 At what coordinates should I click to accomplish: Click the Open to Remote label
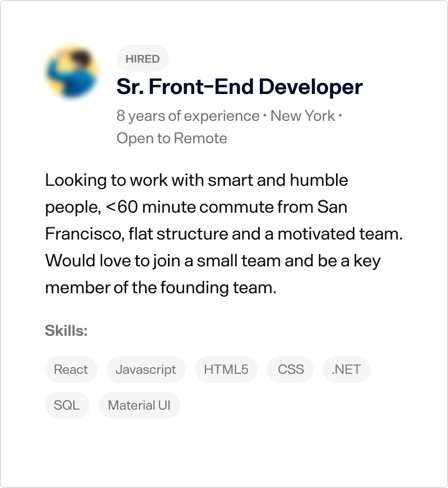[172, 138]
